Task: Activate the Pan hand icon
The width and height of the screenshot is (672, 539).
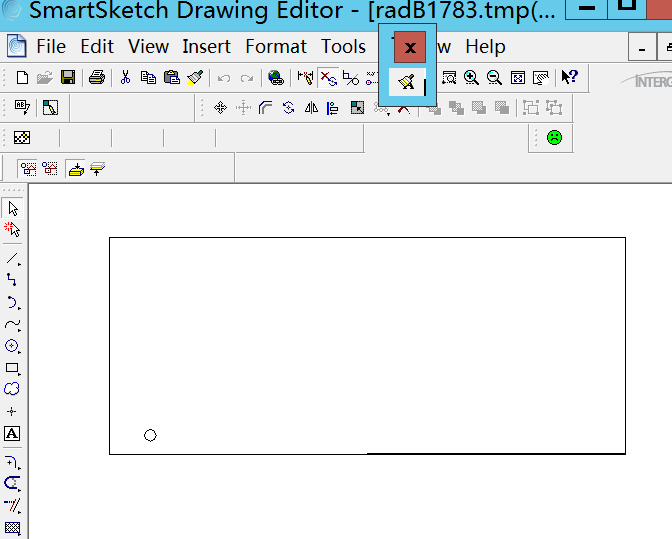Action: [x=541, y=78]
